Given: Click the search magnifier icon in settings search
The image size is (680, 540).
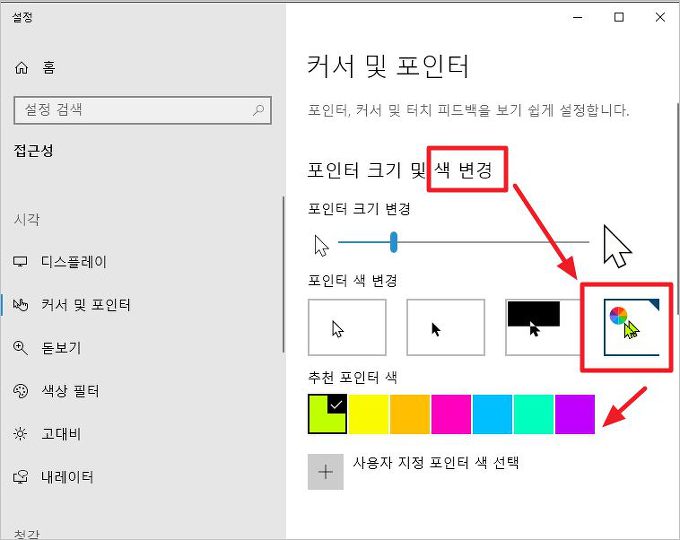Looking at the screenshot, I should coord(259,108).
